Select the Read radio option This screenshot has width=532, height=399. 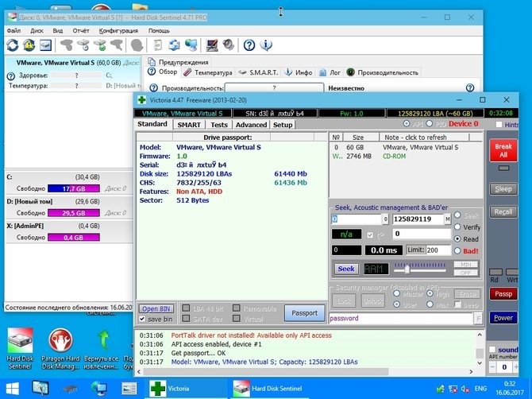457,239
